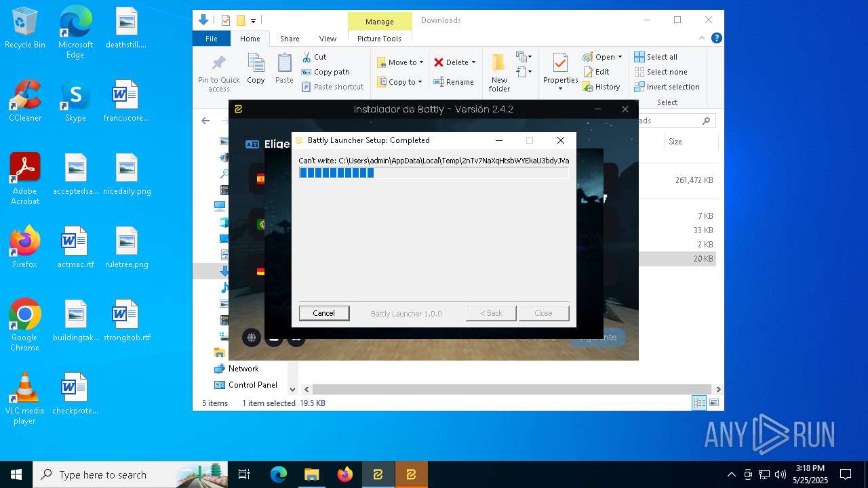868x488 pixels.
Task: Cut the selected item
Action: pos(315,57)
